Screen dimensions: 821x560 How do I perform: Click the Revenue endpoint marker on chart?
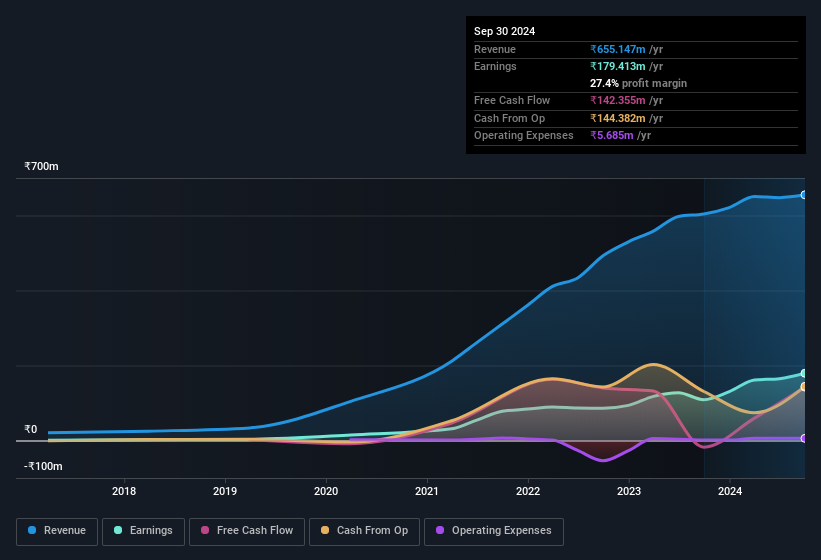[x=804, y=195]
